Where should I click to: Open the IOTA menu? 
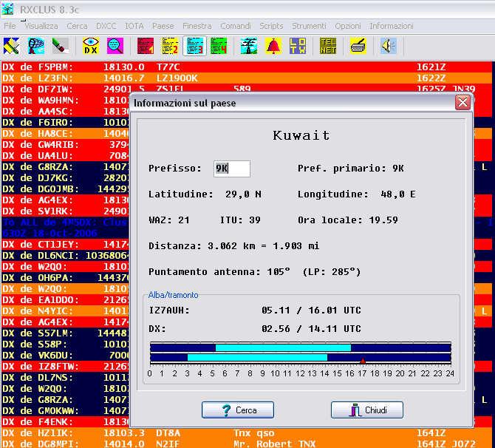[134, 26]
